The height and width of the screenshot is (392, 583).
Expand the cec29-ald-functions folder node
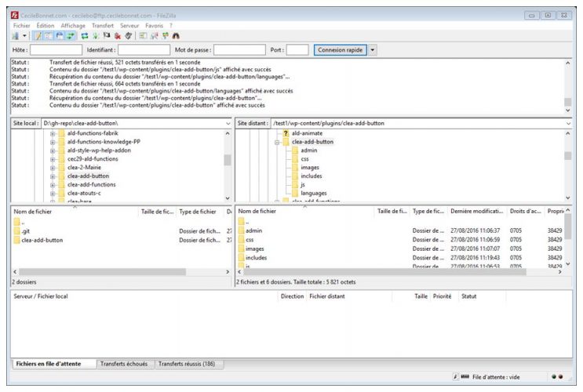pyautogui.click(x=53, y=159)
